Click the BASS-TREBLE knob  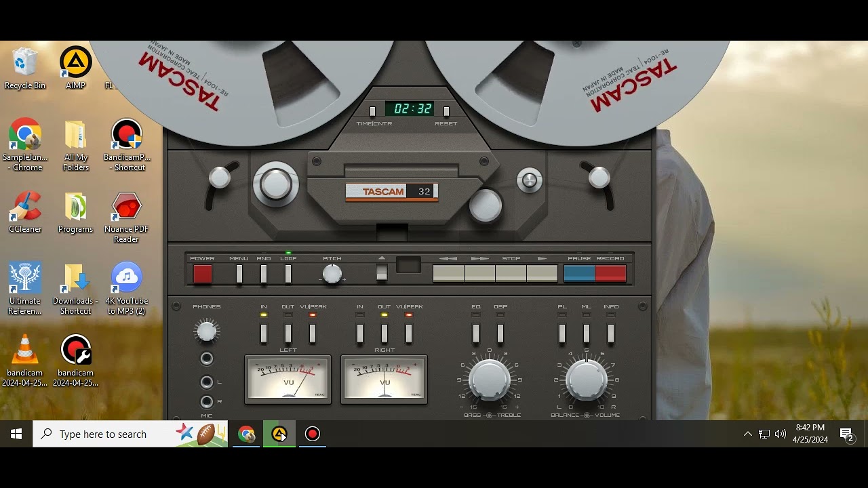click(490, 380)
